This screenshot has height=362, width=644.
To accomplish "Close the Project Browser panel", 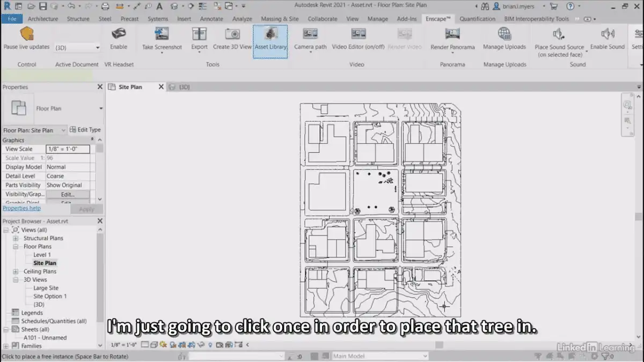I will [100, 221].
